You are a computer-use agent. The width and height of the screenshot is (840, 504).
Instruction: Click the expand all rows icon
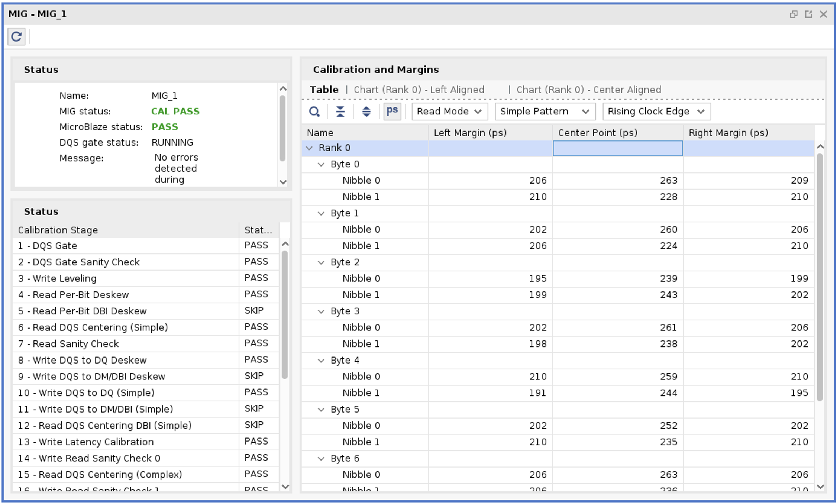(x=366, y=111)
